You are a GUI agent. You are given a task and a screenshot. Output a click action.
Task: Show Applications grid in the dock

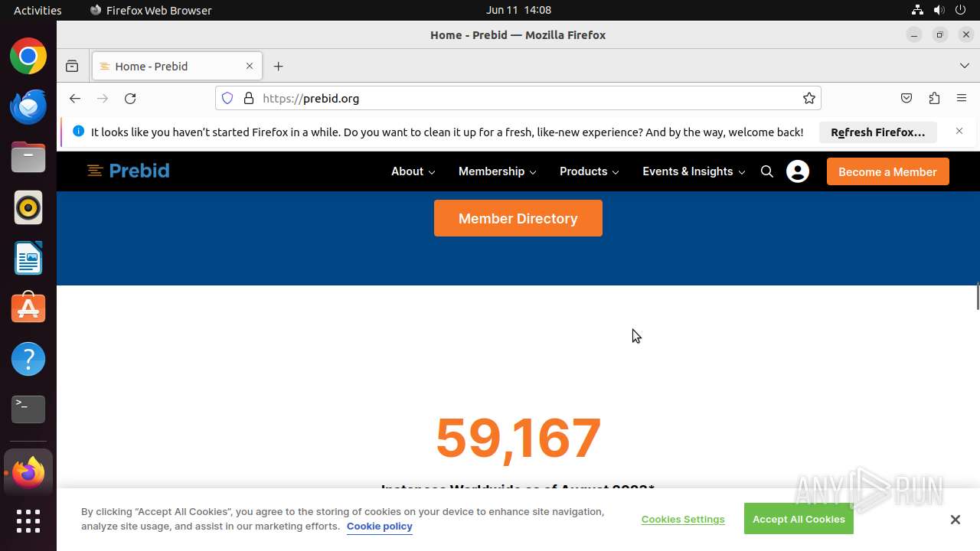[28, 521]
